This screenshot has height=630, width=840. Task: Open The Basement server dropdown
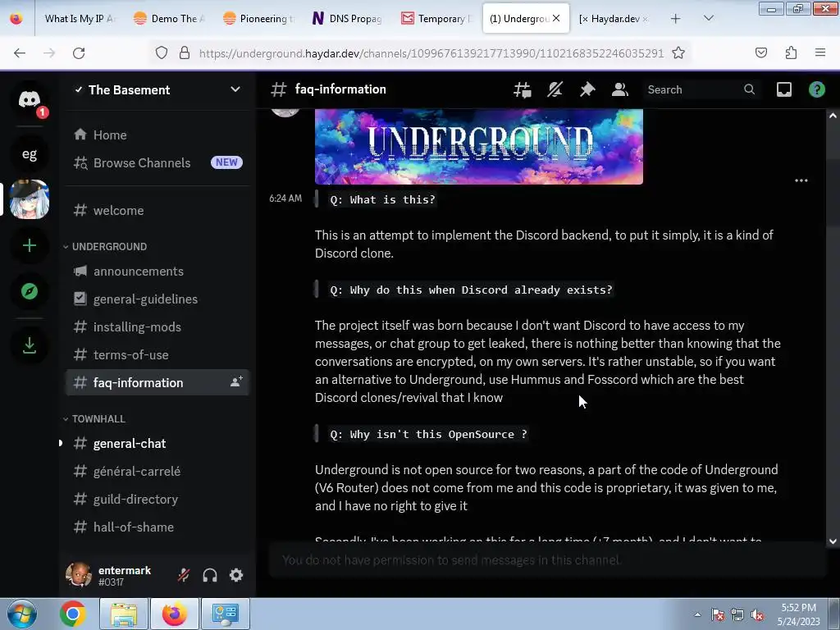(235, 89)
